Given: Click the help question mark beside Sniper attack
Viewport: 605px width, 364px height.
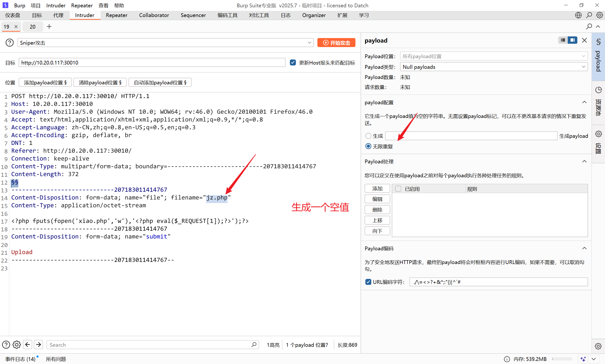Looking at the screenshot, I should coord(9,43).
